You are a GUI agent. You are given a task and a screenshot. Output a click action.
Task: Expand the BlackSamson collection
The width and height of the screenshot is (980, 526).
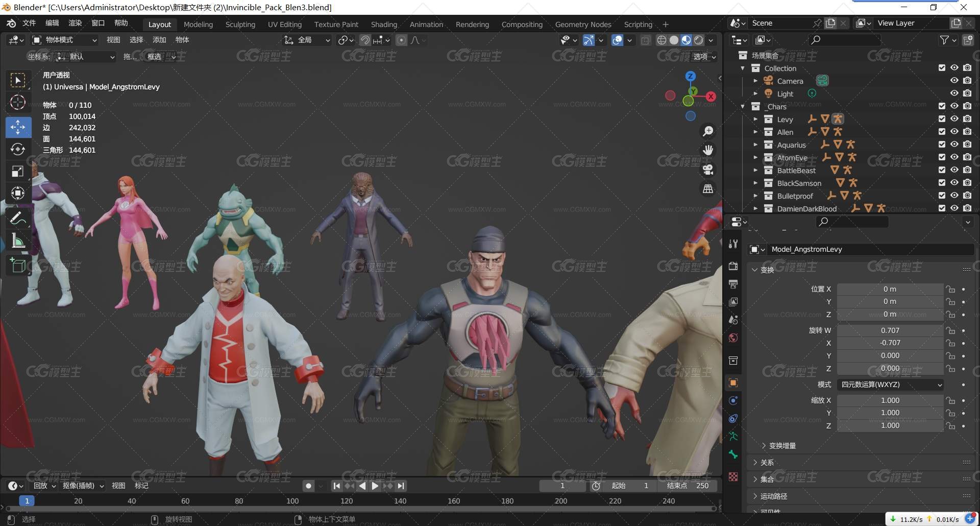coord(755,183)
